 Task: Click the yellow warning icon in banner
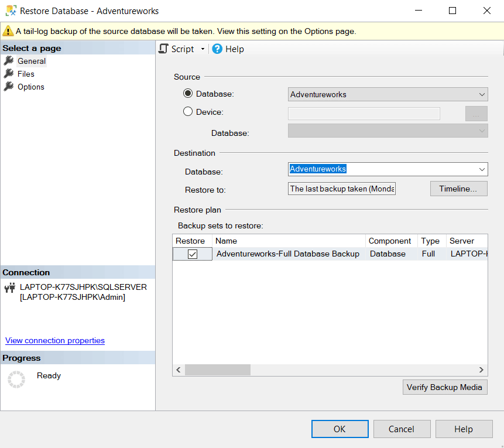tap(8, 31)
